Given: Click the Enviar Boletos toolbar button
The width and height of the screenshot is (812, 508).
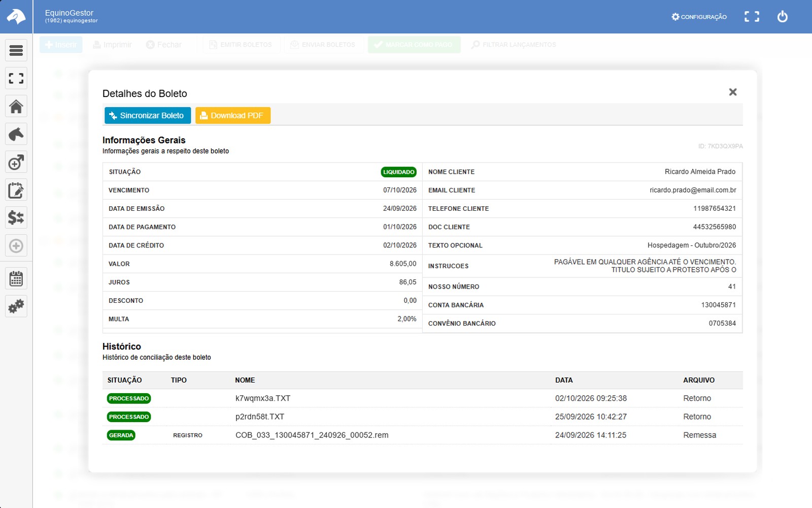Looking at the screenshot, I should [x=323, y=45].
